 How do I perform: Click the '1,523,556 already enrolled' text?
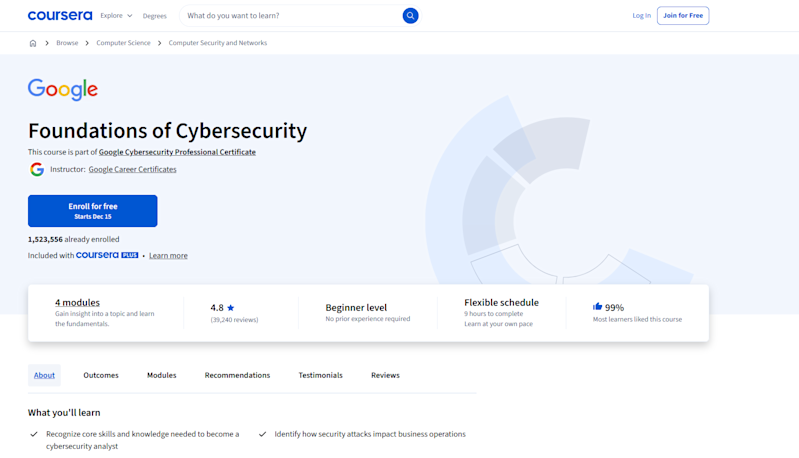coord(73,239)
